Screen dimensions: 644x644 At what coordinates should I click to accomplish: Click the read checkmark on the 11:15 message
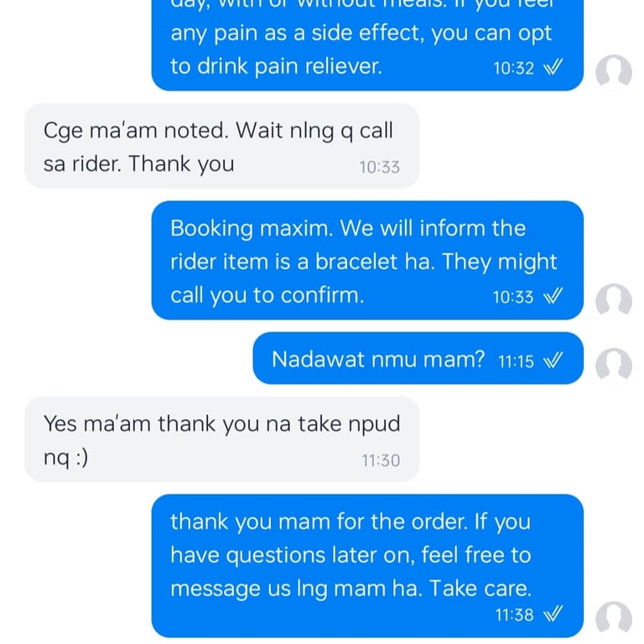click(553, 361)
